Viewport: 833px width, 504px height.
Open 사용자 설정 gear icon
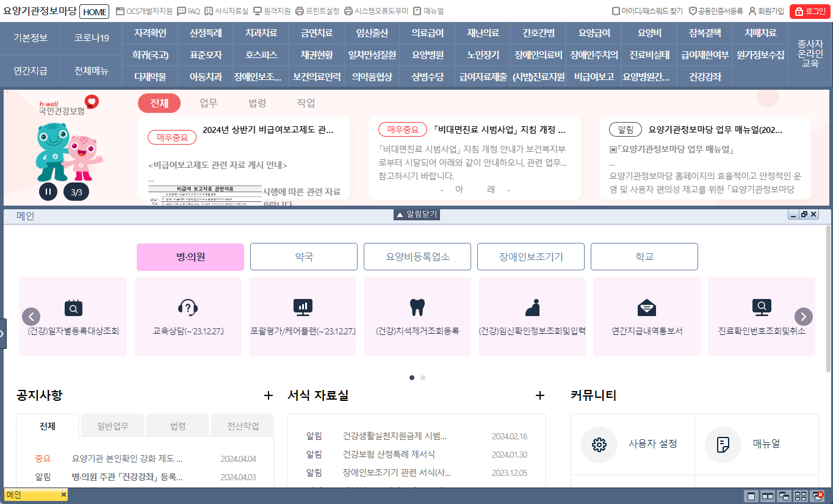599,444
